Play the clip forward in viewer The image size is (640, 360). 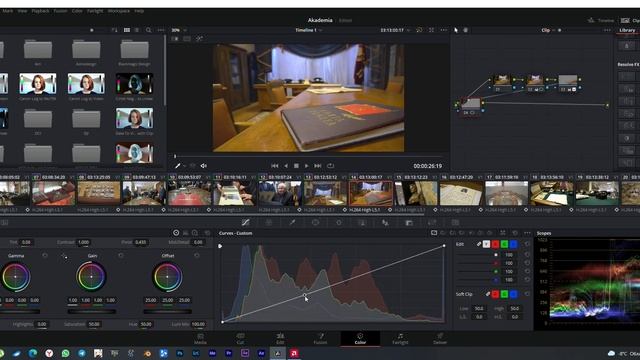307,166
